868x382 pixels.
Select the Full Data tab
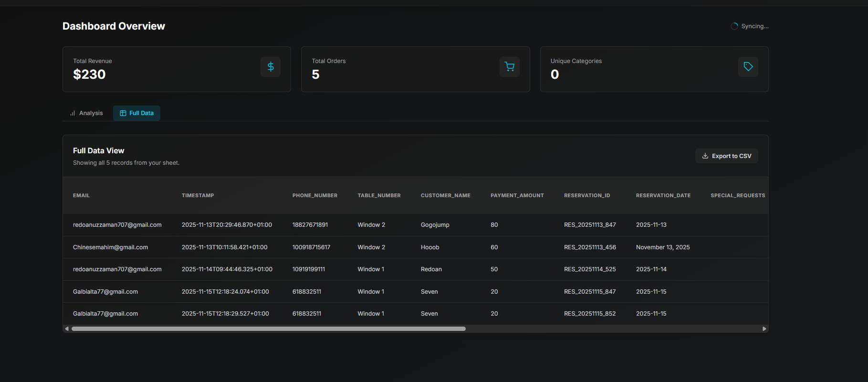click(136, 113)
